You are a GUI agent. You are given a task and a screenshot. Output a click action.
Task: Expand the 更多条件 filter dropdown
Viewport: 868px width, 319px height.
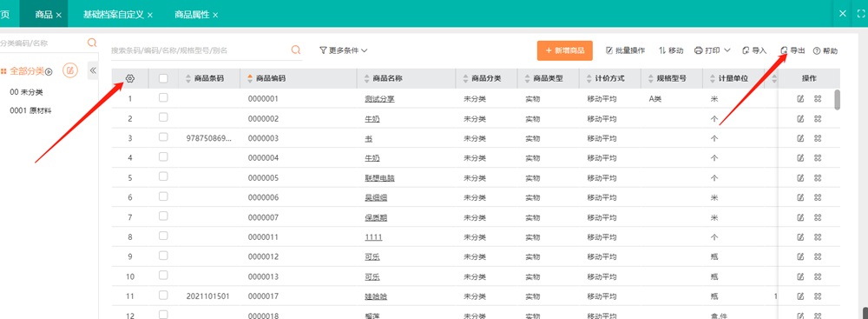click(x=344, y=50)
